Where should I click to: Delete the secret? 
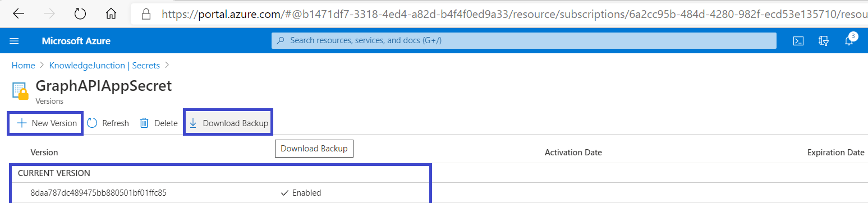tap(159, 123)
